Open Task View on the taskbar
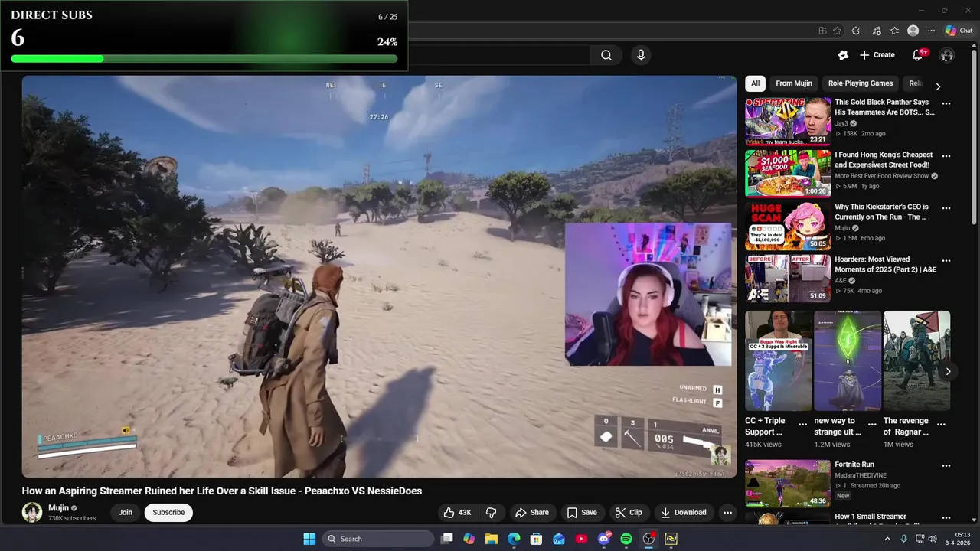The height and width of the screenshot is (551, 980). click(x=447, y=539)
